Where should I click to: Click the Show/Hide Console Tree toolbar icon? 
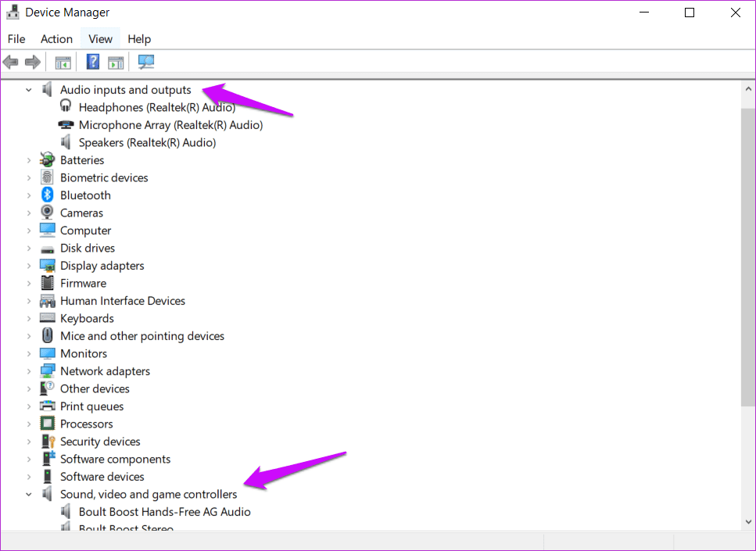63,63
